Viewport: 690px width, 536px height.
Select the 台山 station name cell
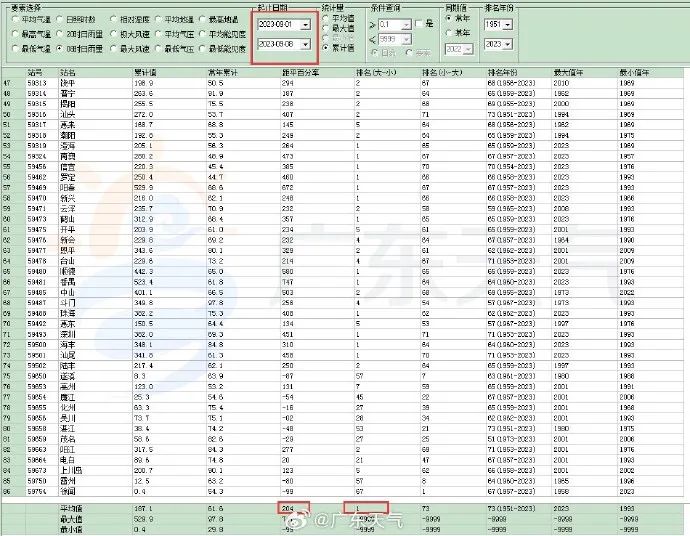[68, 261]
